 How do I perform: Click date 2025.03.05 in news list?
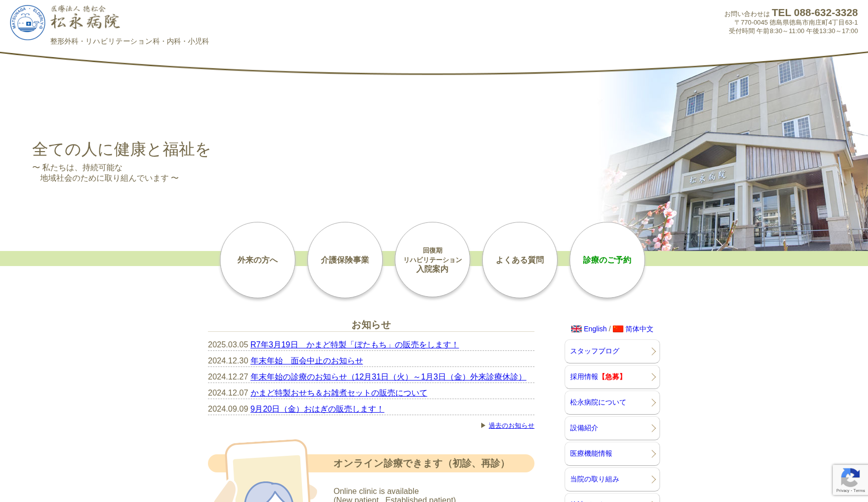[228, 345]
